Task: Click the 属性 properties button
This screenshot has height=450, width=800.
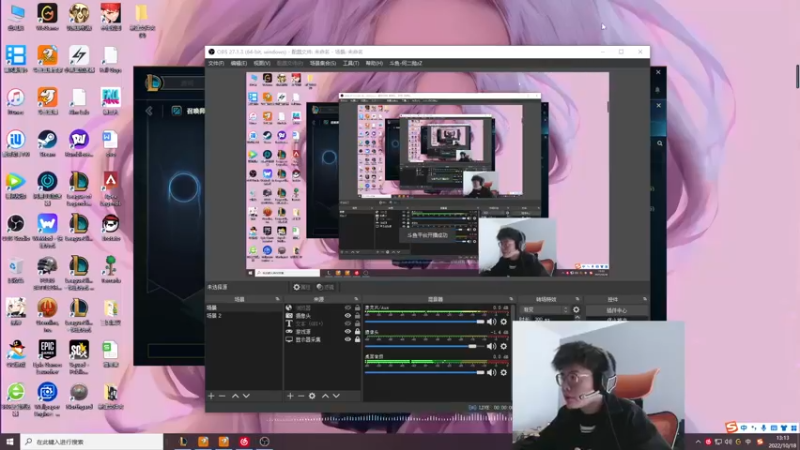Action: (302, 287)
